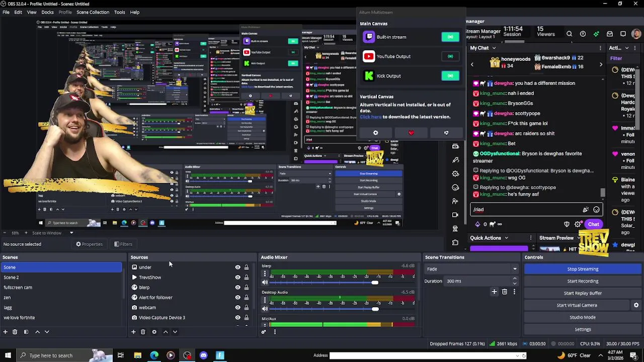Adjust the blerp volume slider handle
This screenshot has width=644, height=362.
click(375, 283)
